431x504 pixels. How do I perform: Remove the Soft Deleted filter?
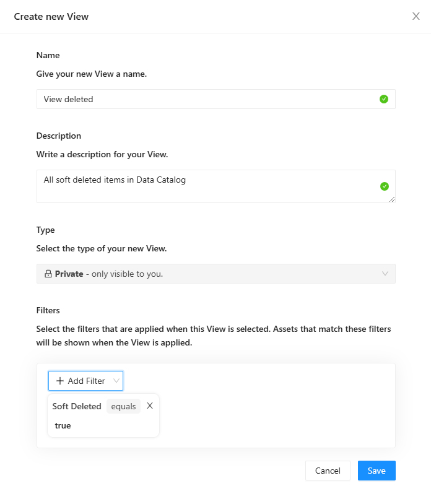click(150, 406)
